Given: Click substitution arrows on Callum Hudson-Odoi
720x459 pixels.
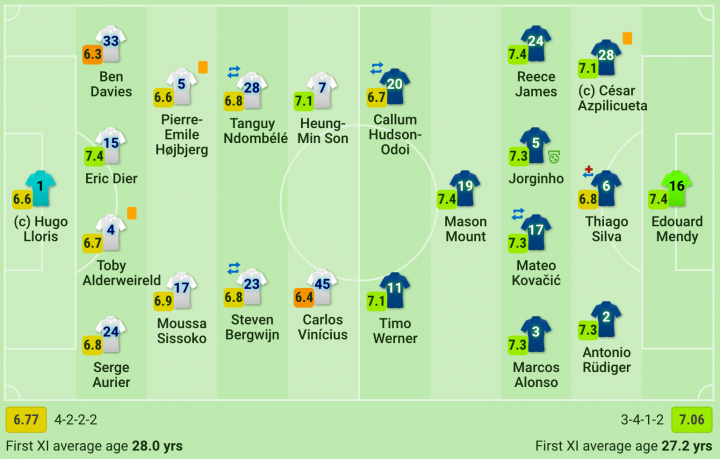Looking at the screenshot, I should 377,68.
